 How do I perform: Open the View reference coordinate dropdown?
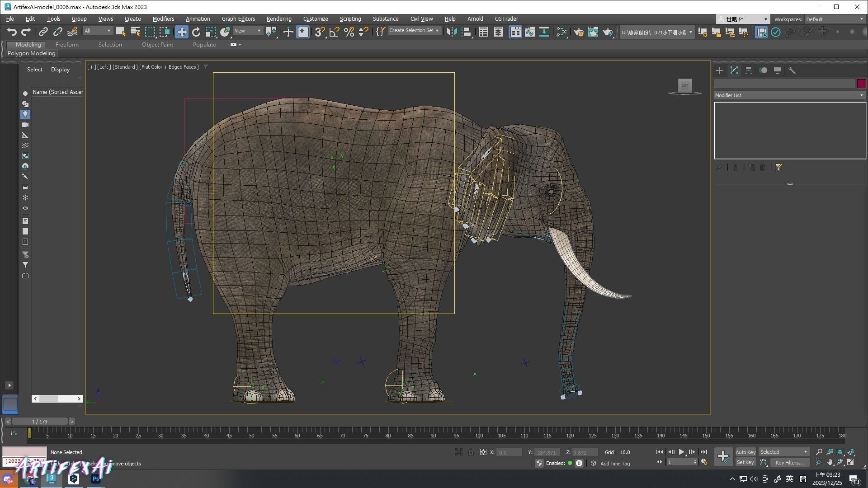tap(248, 31)
